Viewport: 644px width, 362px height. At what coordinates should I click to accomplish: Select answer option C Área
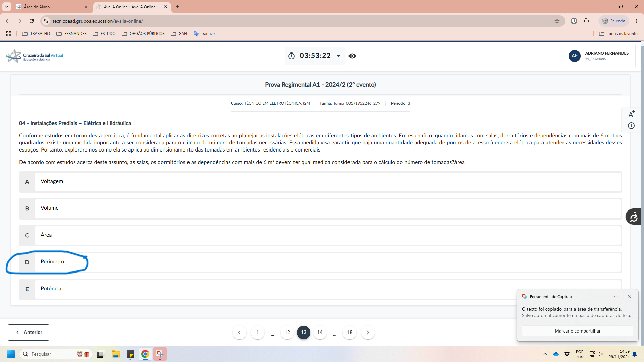pyautogui.click(x=320, y=235)
